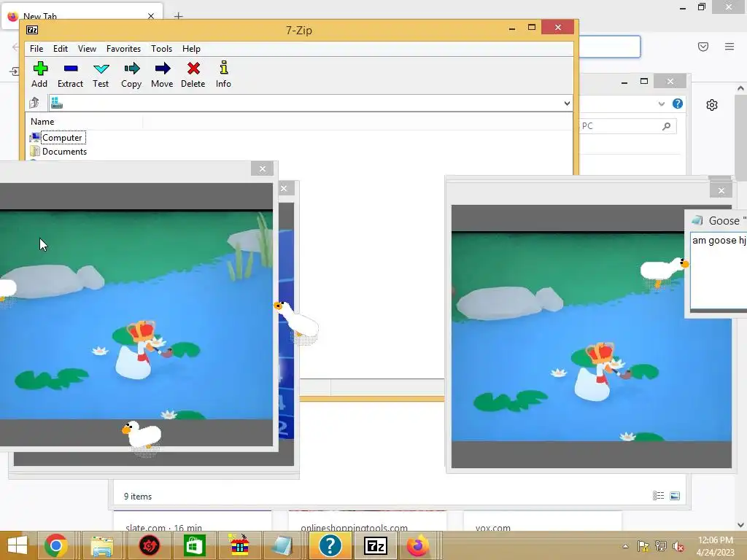The width and height of the screenshot is (747, 560).
Task: Show hidden system tray icons
Action: [x=625, y=546]
